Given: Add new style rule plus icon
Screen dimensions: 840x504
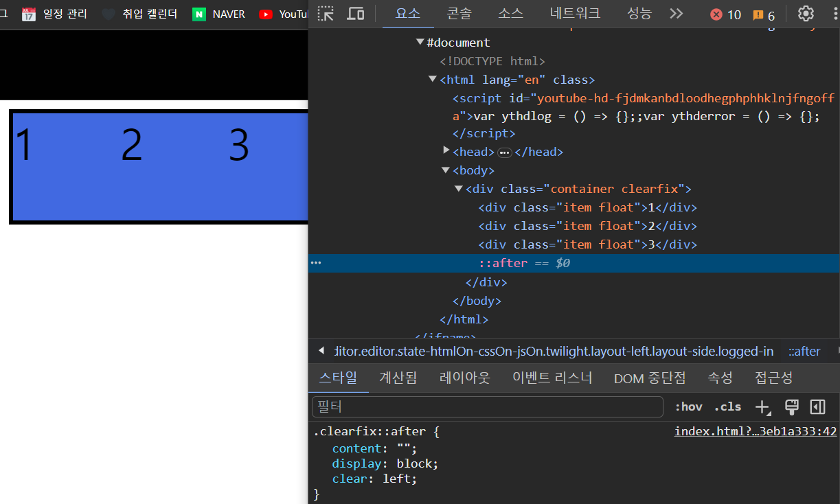Looking at the screenshot, I should [x=763, y=407].
